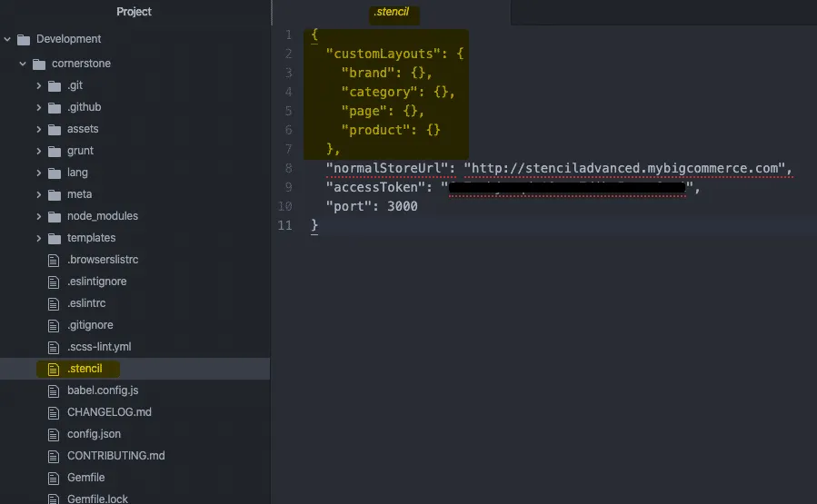Open Gemfile file name

(86, 478)
